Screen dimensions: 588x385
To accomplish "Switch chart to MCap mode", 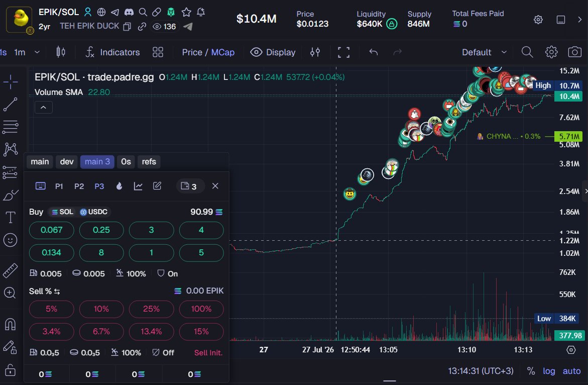I will 223,52.
